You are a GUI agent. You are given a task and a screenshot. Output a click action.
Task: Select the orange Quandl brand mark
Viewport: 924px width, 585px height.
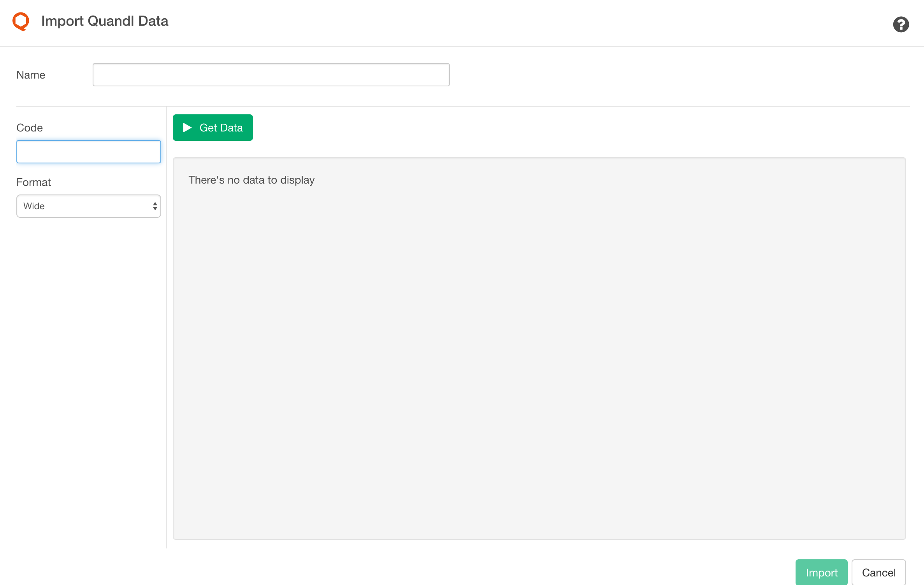pyautogui.click(x=21, y=21)
